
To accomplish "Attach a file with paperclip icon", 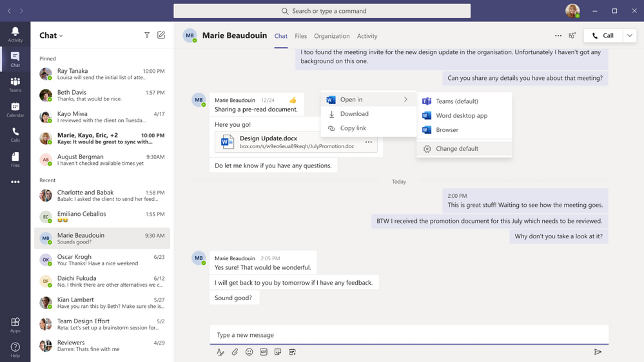I will [x=235, y=352].
